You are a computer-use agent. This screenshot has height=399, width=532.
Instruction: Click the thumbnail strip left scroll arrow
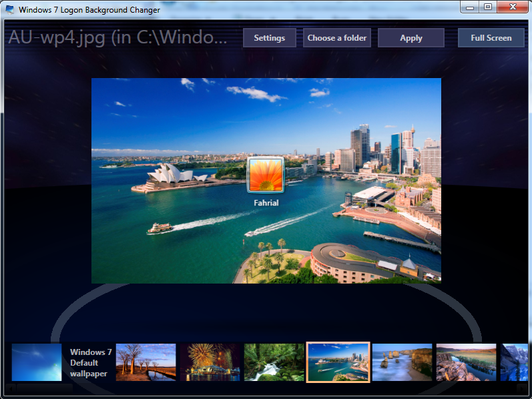click(11, 388)
